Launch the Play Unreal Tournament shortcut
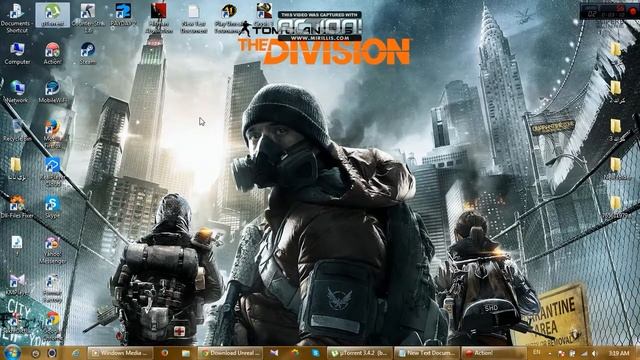 point(229,17)
